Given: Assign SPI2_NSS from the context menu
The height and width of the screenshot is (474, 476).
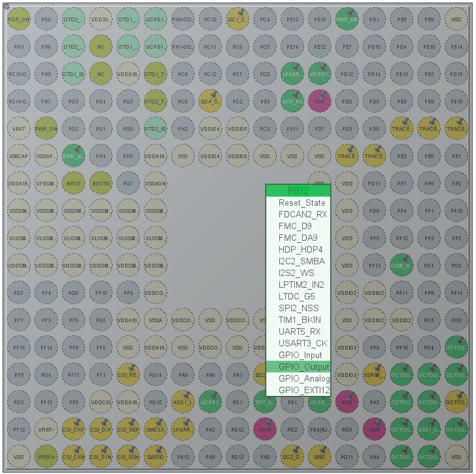Looking at the screenshot, I should pyautogui.click(x=298, y=308).
